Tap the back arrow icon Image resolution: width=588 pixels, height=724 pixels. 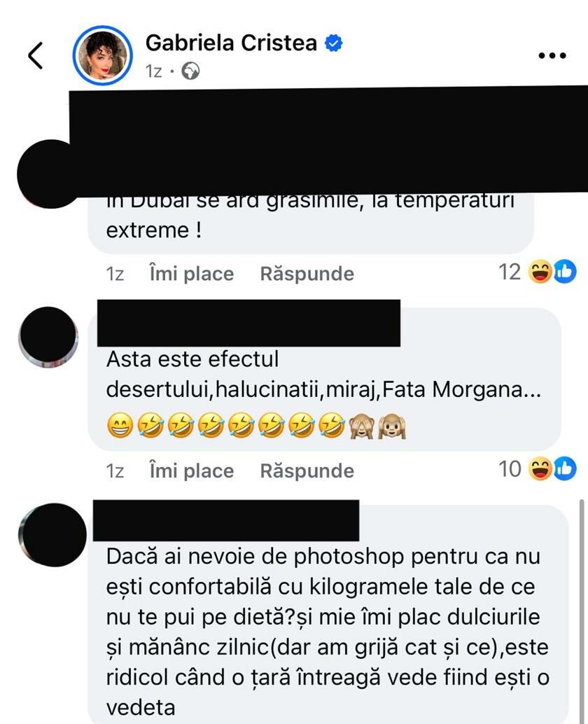(36, 55)
